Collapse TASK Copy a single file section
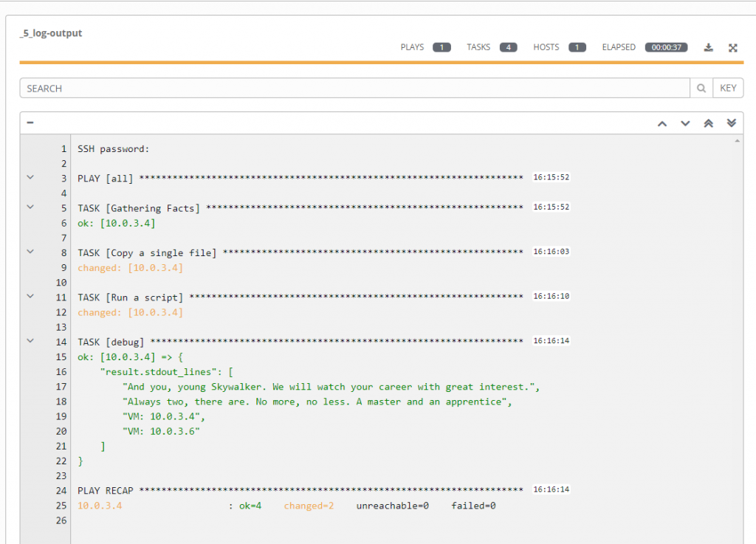The height and width of the screenshot is (544, 756). pos(30,252)
